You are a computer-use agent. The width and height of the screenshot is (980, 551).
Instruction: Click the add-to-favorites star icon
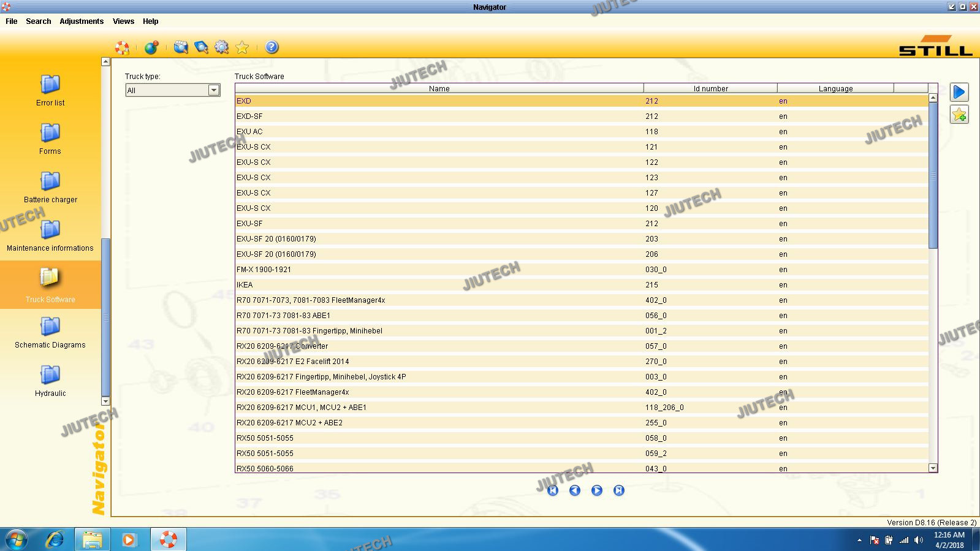click(x=959, y=115)
